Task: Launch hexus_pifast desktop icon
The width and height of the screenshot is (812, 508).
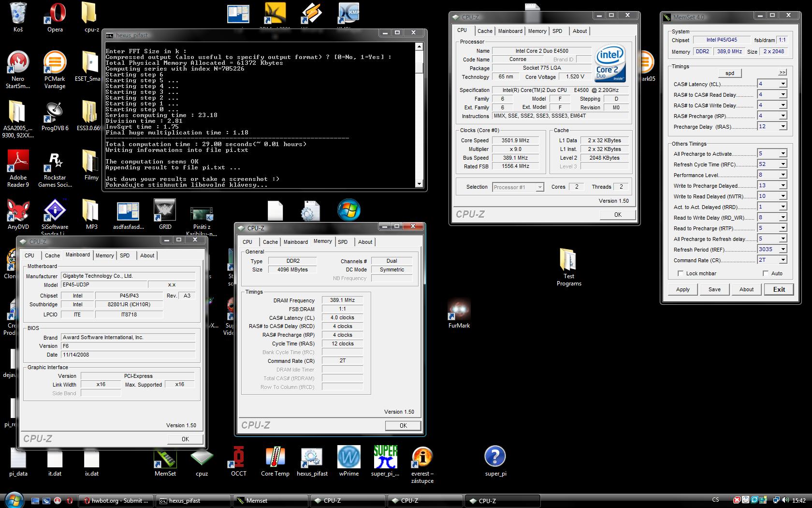Action: point(312,461)
